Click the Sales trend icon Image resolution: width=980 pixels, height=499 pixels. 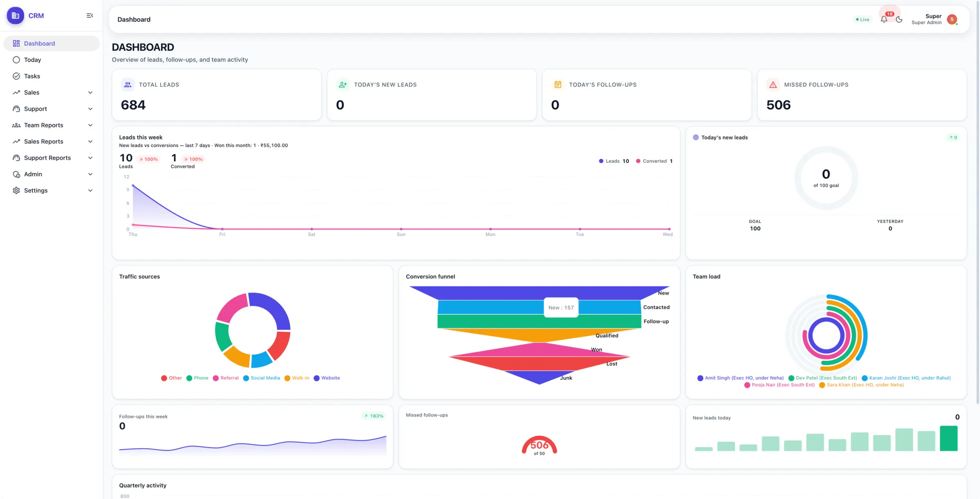pos(16,92)
